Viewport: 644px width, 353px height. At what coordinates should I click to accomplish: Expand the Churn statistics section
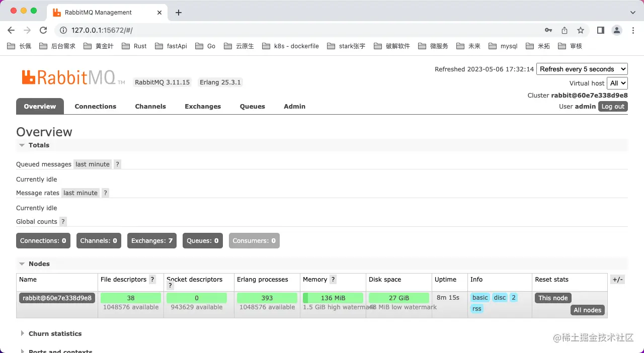click(55, 333)
